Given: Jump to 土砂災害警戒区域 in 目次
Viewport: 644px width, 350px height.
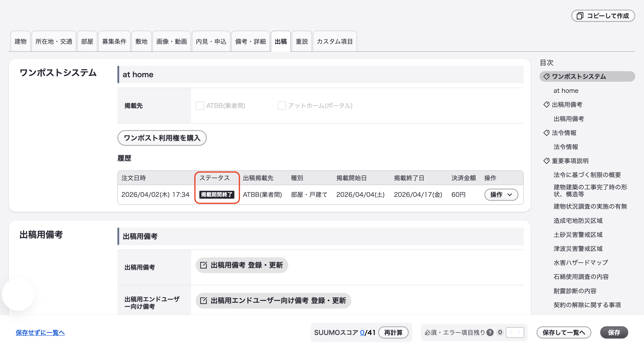Looking at the screenshot, I should [578, 235].
